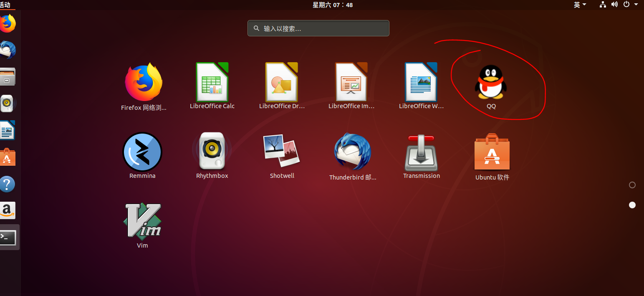This screenshot has height=296, width=644.
Task: Switch to the first app page indicator
Action: click(632, 185)
